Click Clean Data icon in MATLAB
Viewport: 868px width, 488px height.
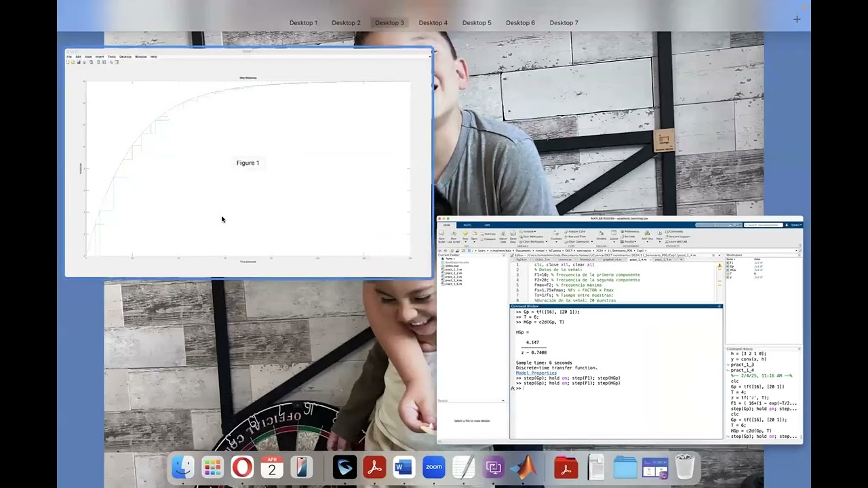pos(513,237)
